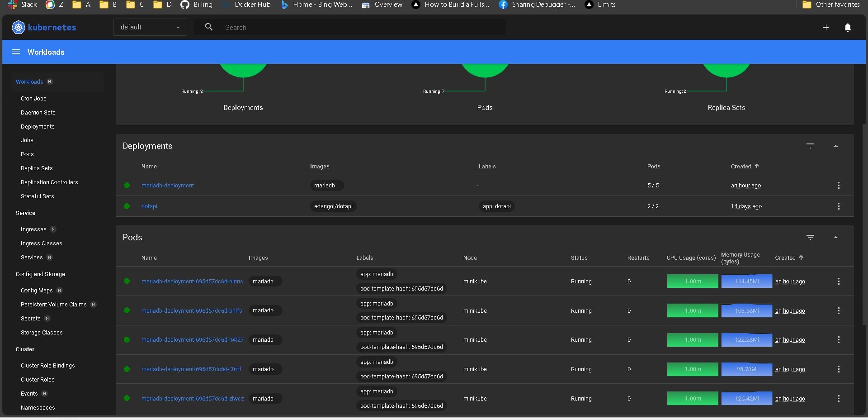Click the Kubernetes logo
The width and height of the screenshot is (868, 420).
click(x=18, y=27)
